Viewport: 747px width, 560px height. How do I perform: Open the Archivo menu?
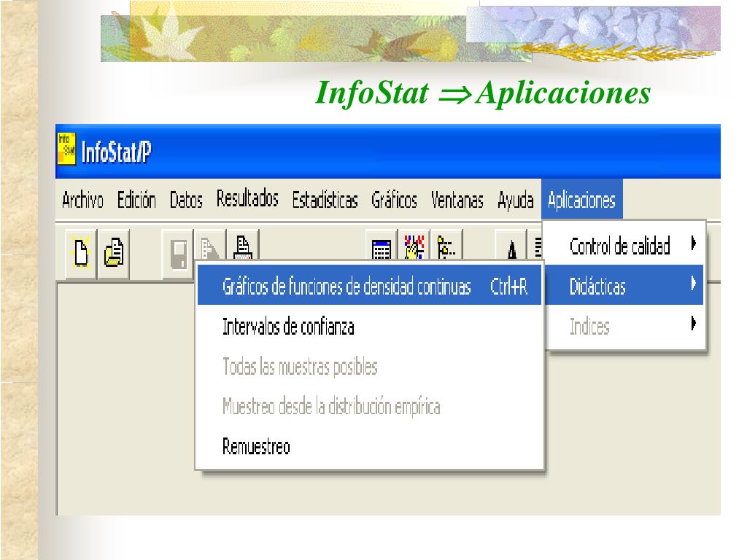pos(82,200)
